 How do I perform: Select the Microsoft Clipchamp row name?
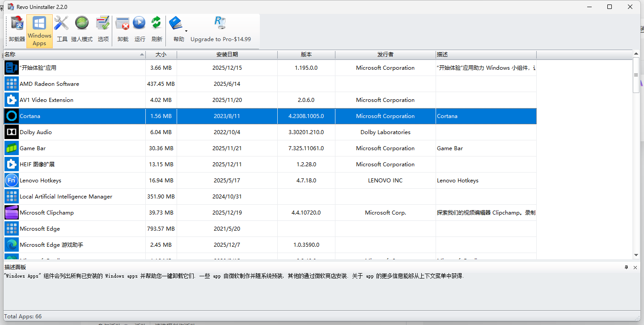point(47,213)
